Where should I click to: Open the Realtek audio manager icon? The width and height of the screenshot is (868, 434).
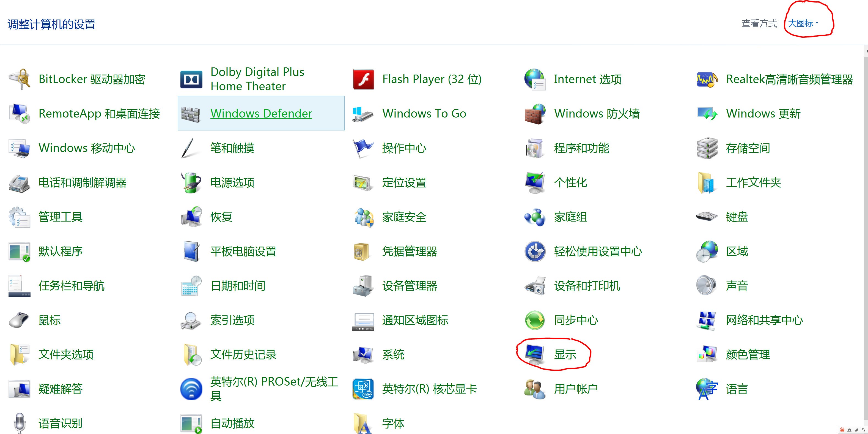click(x=707, y=79)
